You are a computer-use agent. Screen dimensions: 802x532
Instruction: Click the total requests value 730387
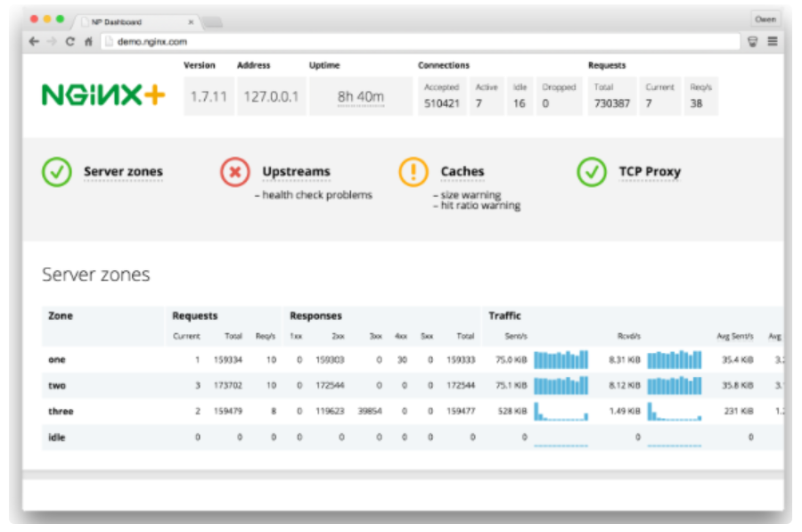click(611, 103)
